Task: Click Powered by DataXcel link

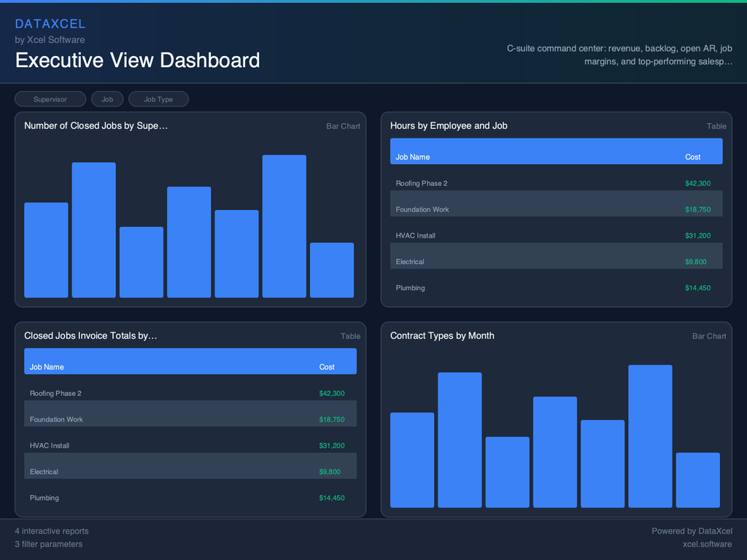Action: tap(692, 531)
